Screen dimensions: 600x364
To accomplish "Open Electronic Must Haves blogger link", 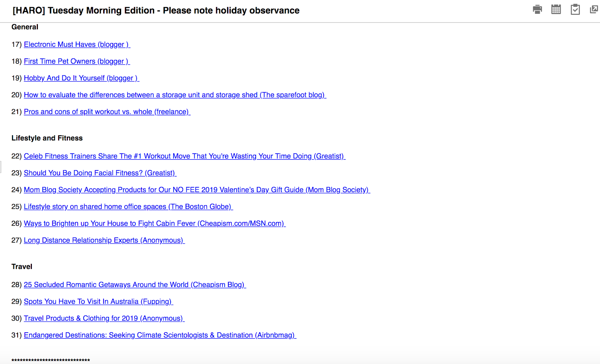I will pos(76,45).
